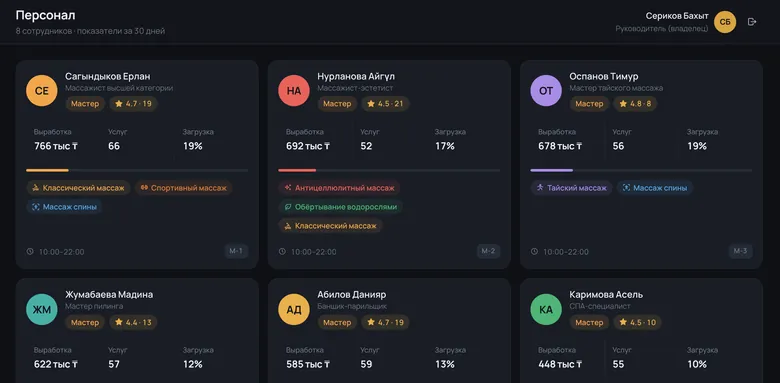Click the clock icon on Оспанов Тимур's card

[534, 252]
